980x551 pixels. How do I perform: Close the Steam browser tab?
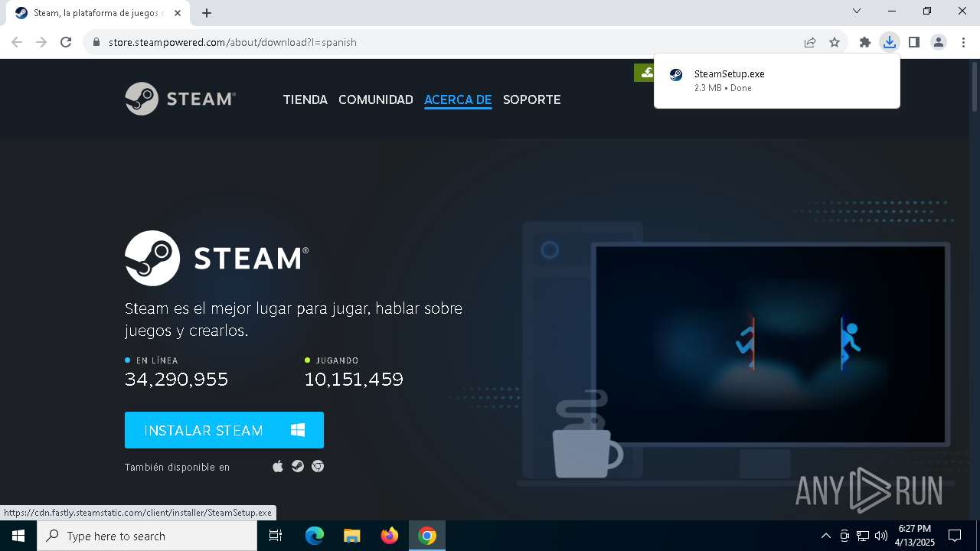(x=178, y=13)
